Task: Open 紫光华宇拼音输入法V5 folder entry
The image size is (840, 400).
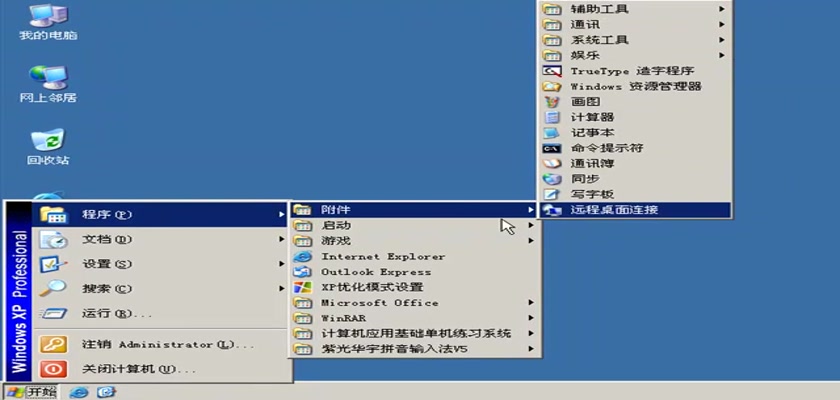Action: (414, 349)
